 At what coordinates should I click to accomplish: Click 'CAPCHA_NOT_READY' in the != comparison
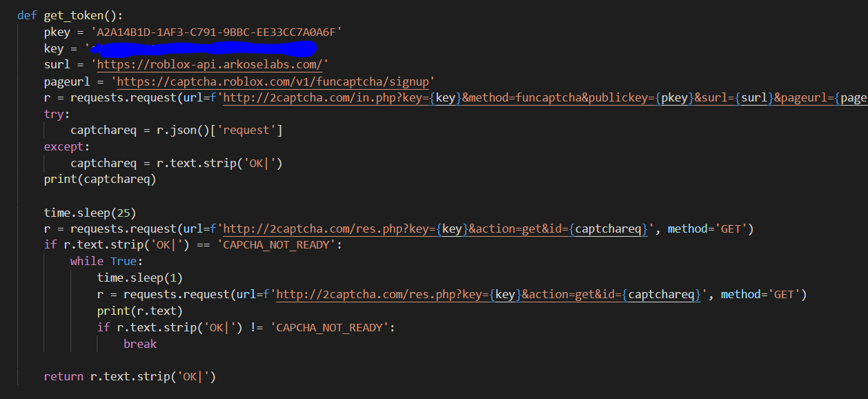click(331, 328)
